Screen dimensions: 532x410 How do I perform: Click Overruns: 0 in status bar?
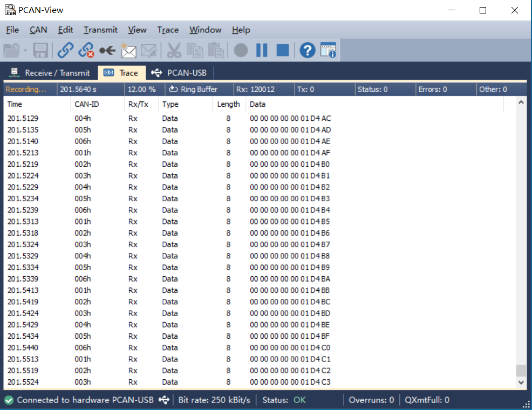[371, 400]
